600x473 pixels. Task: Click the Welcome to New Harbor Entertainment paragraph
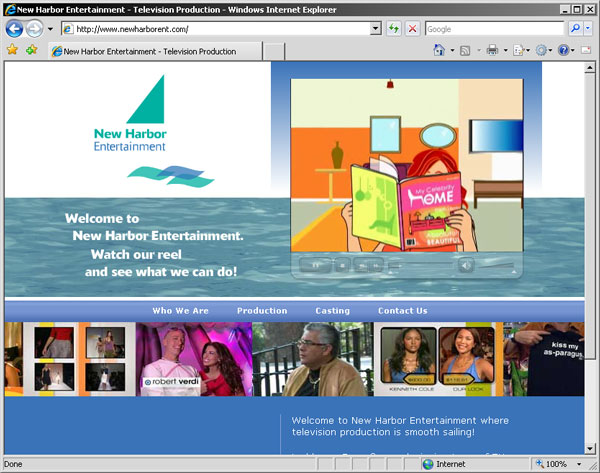click(x=400, y=426)
